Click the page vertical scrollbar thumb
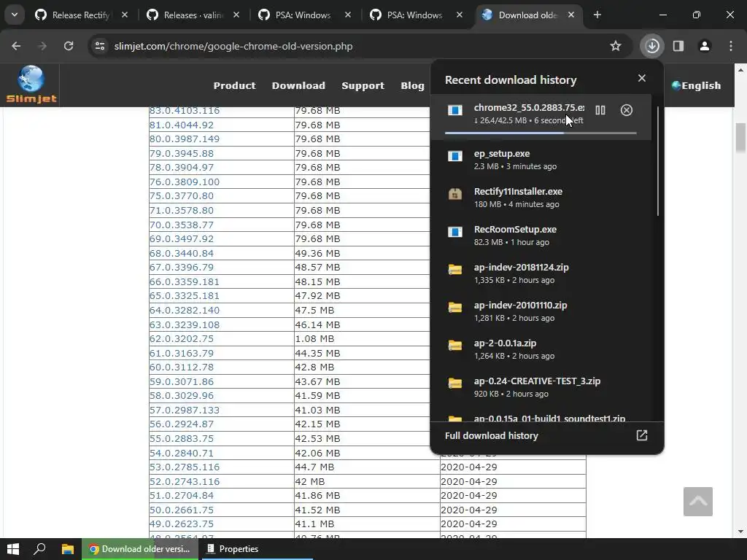The width and height of the screenshot is (747, 560). pyautogui.click(x=740, y=138)
